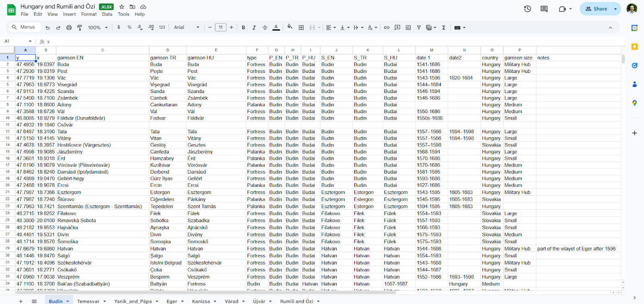Viewport: 644px width, 304px height.
Task: Open the zoom level dropdown
Action: coord(98,27)
